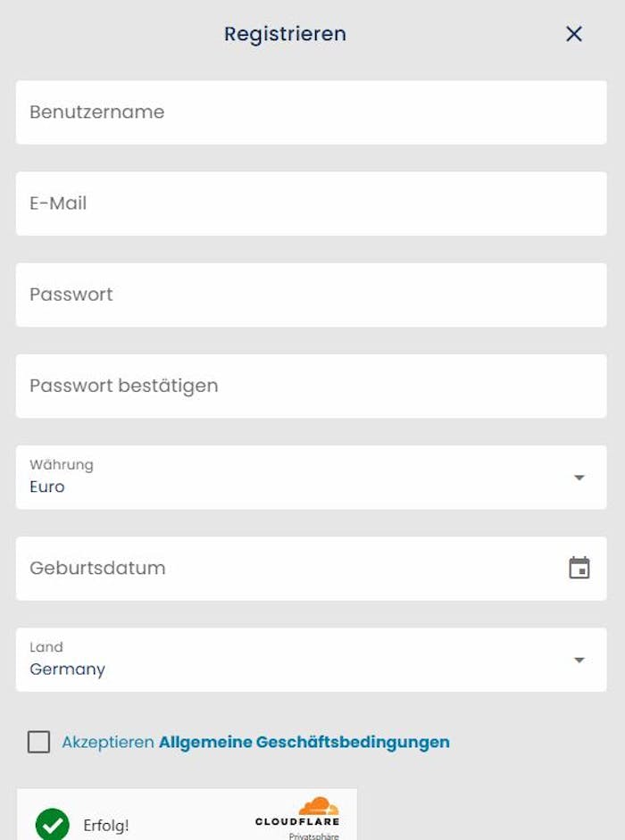Open the Allgemeine Geschäftsbedingungen link
Screen dimensions: 625x840
pyautogui.click(x=304, y=742)
